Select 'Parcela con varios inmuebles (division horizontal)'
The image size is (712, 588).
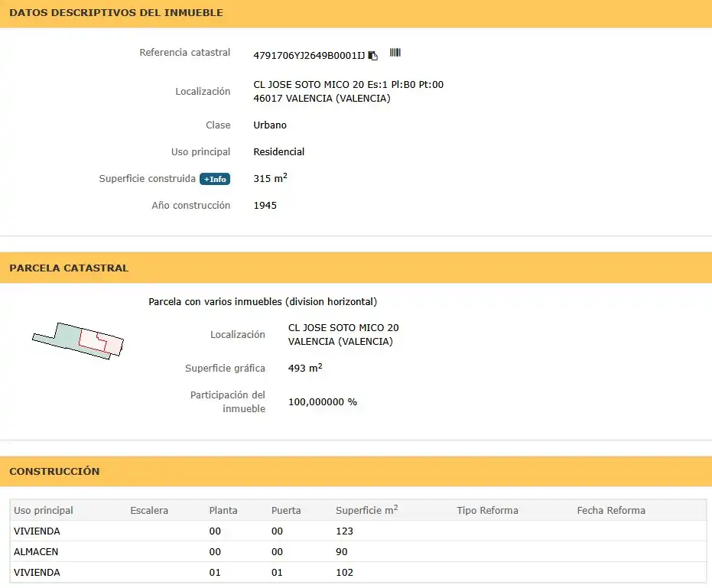[263, 301]
